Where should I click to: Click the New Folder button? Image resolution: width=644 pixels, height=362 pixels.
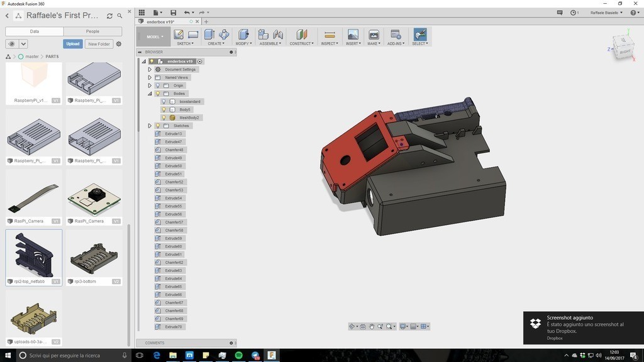coord(99,44)
